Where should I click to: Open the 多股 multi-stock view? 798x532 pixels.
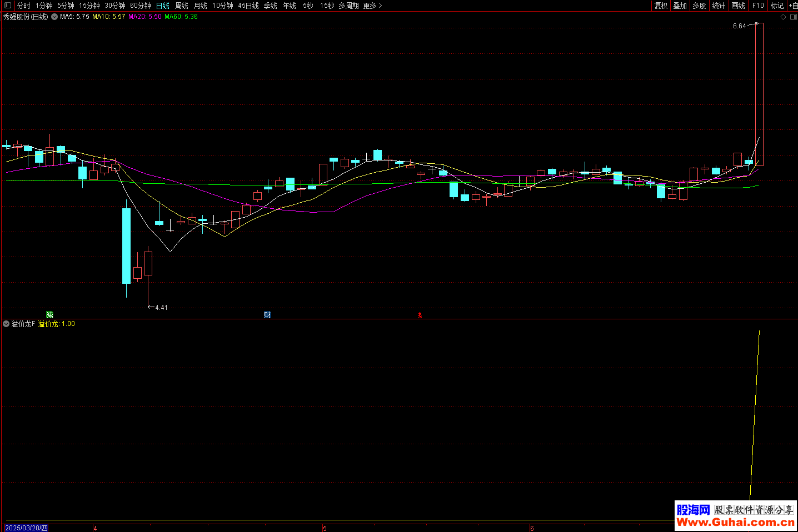pos(699,6)
